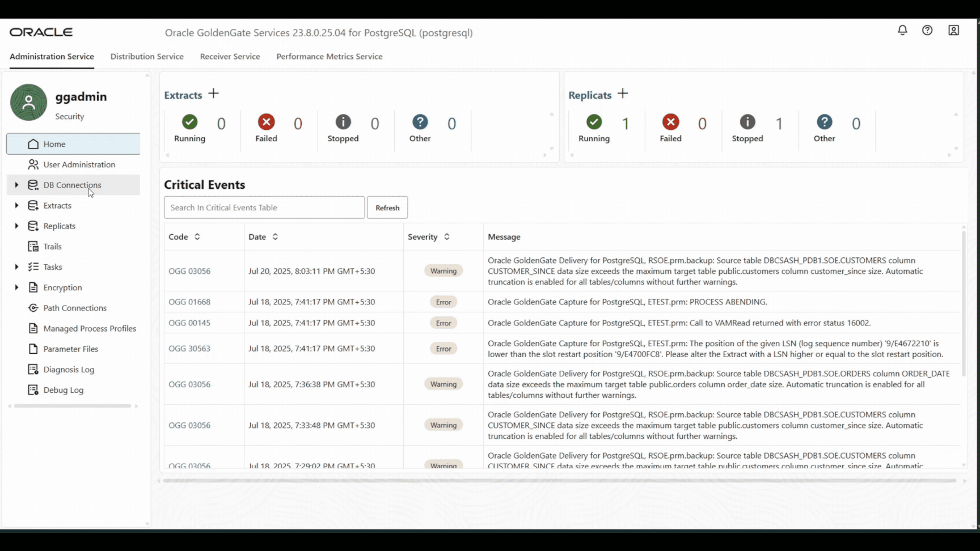The height and width of the screenshot is (551, 980).
Task: Sort Critical Events by Code column
Action: (x=197, y=237)
